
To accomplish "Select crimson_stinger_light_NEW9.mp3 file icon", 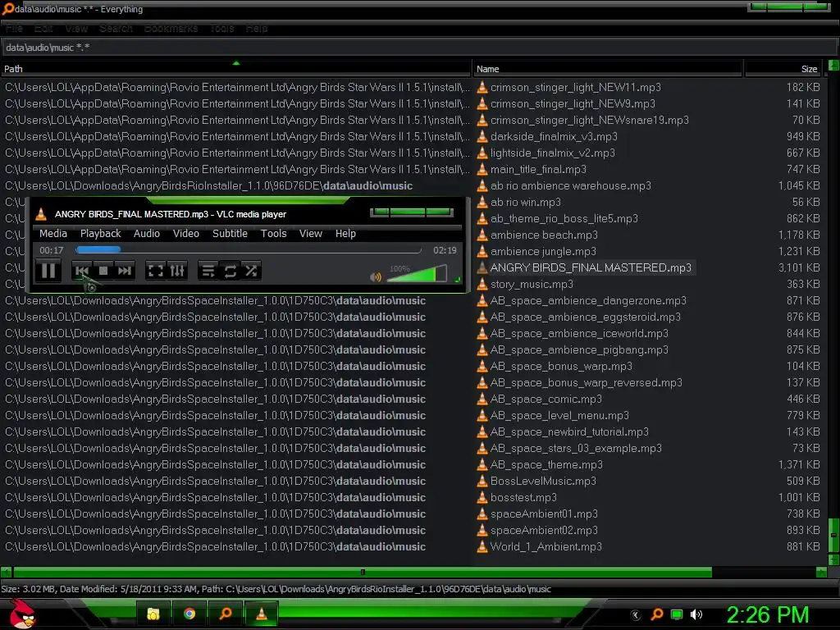I will pos(482,103).
